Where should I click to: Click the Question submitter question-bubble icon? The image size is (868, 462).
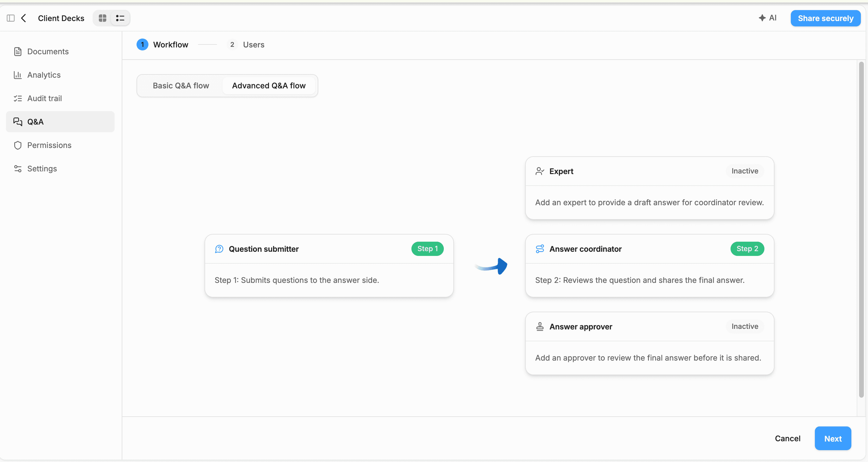tap(219, 249)
